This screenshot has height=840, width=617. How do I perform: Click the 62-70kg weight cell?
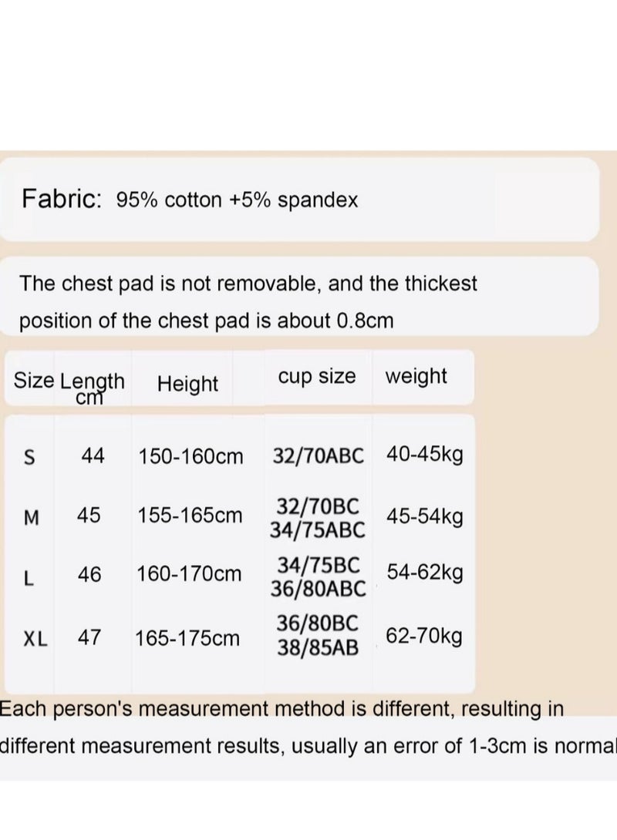click(423, 637)
